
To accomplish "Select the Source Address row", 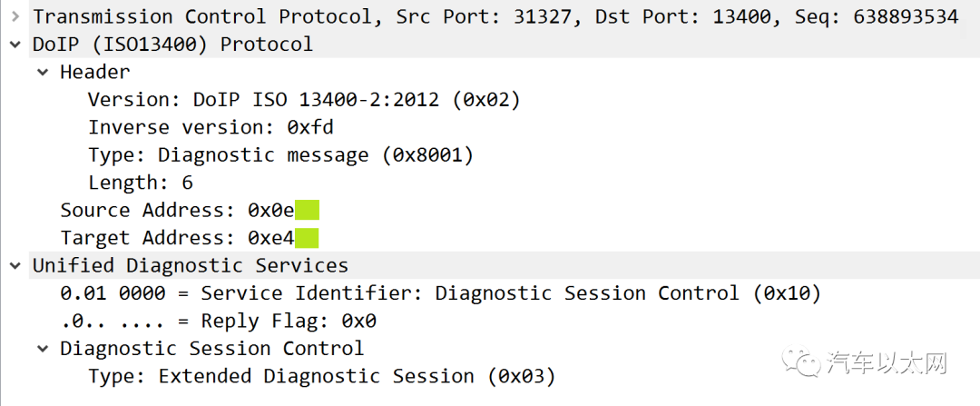I will coord(190,210).
